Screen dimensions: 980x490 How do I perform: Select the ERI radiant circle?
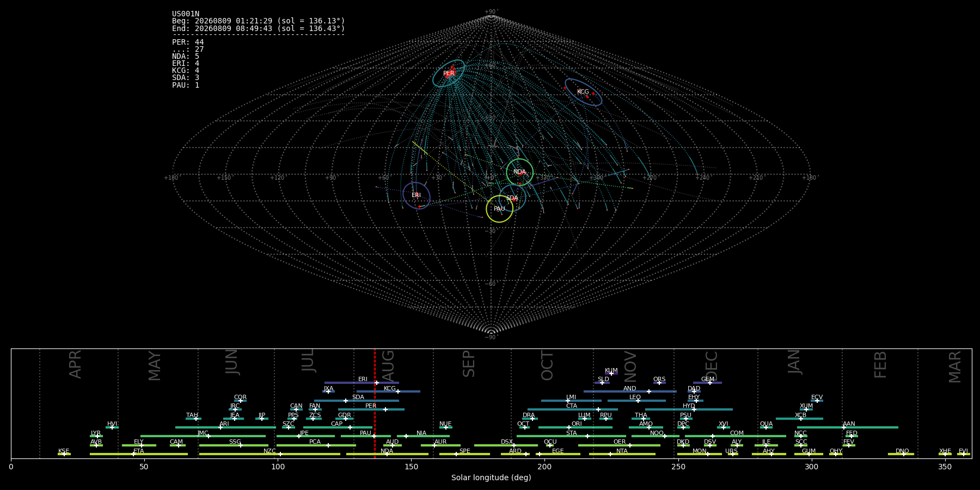click(416, 195)
